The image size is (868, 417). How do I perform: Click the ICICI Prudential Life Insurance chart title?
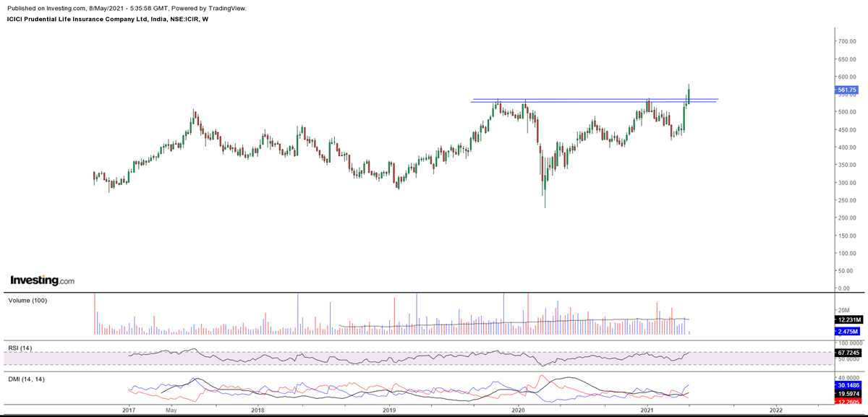point(107,19)
